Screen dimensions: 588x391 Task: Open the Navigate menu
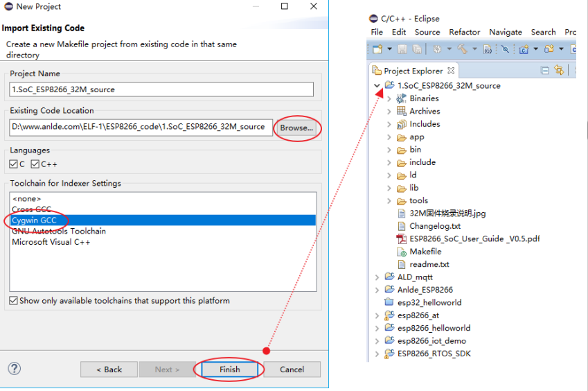click(x=505, y=32)
